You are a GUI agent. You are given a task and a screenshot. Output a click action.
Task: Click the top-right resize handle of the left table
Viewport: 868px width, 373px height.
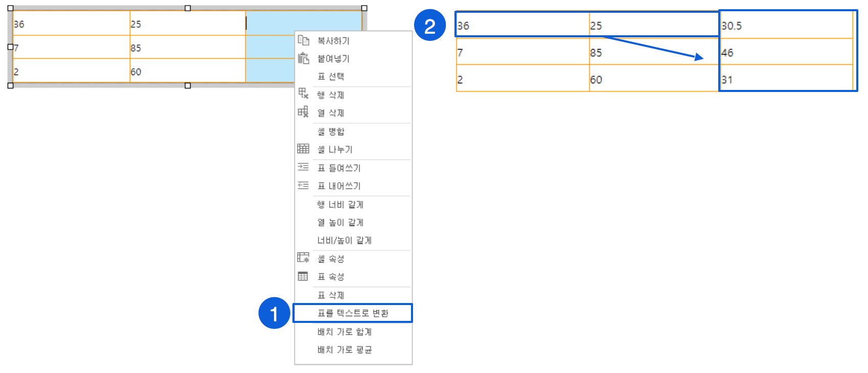click(364, 8)
